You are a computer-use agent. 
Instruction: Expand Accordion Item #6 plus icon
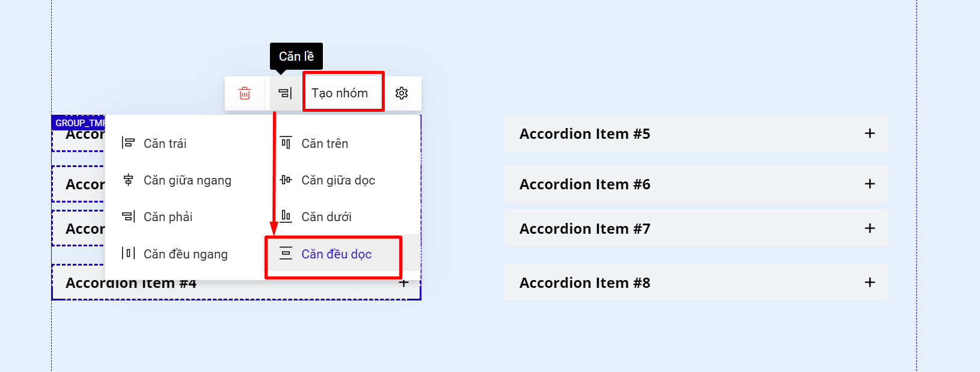tap(869, 184)
